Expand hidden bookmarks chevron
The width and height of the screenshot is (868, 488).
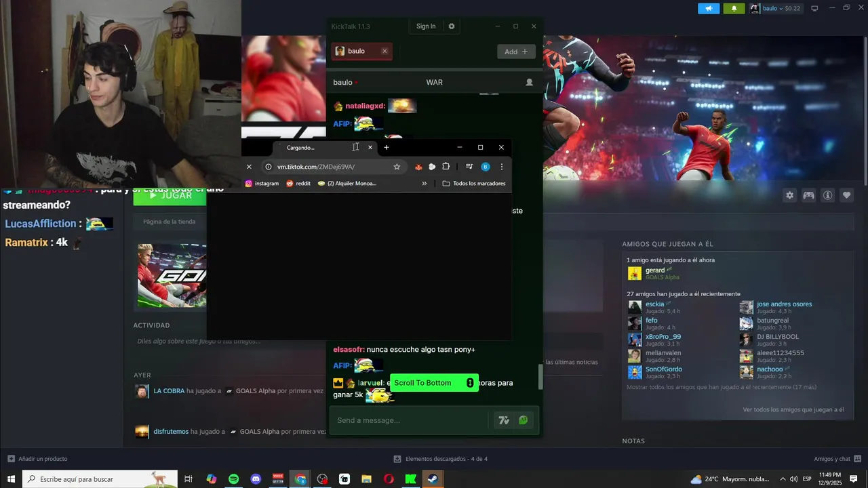tap(425, 183)
